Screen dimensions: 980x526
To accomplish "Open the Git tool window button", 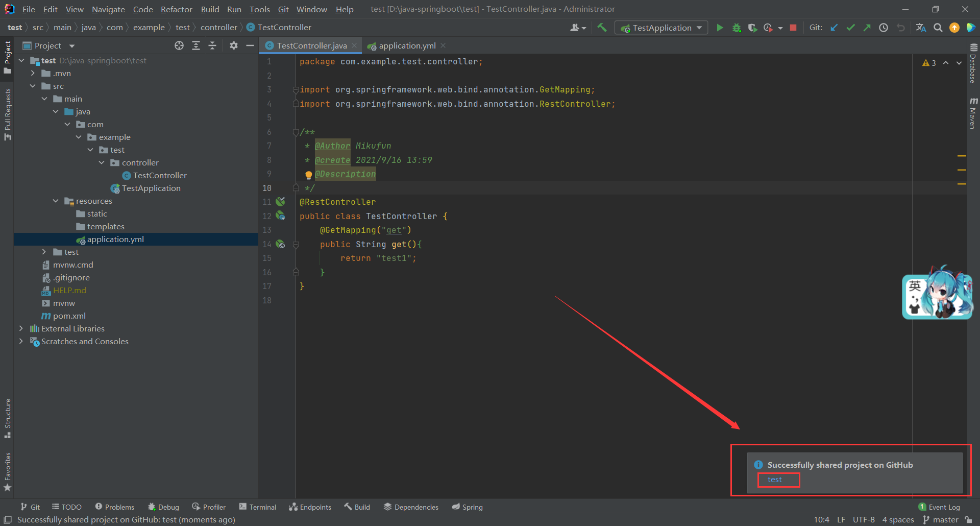I will click(x=30, y=507).
